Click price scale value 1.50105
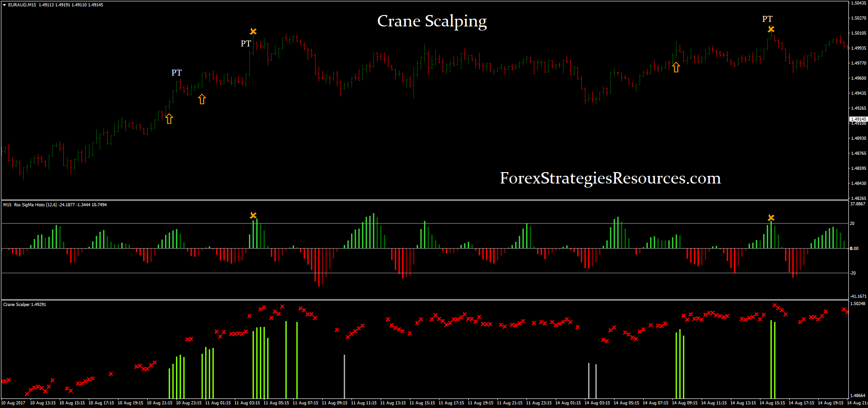 (x=858, y=33)
